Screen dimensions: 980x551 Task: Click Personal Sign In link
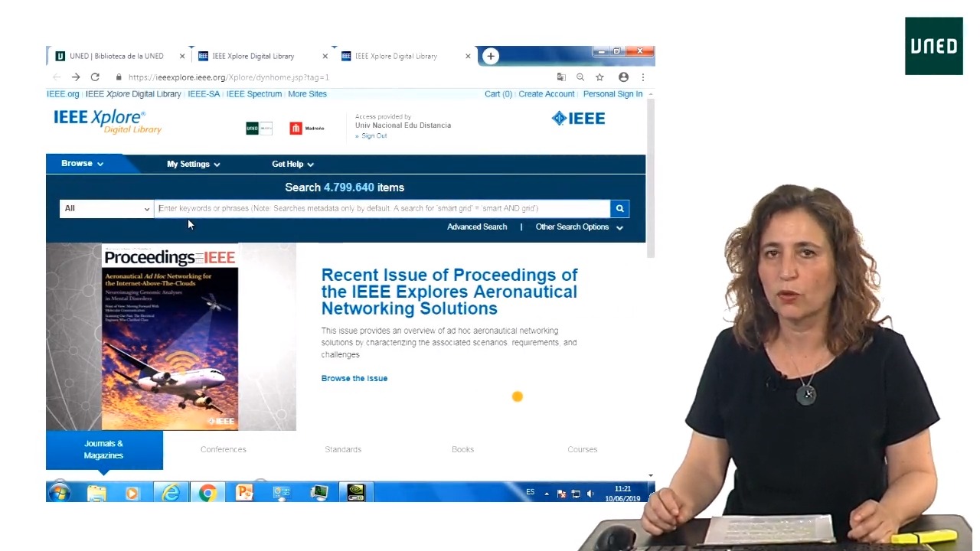coord(612,94)
